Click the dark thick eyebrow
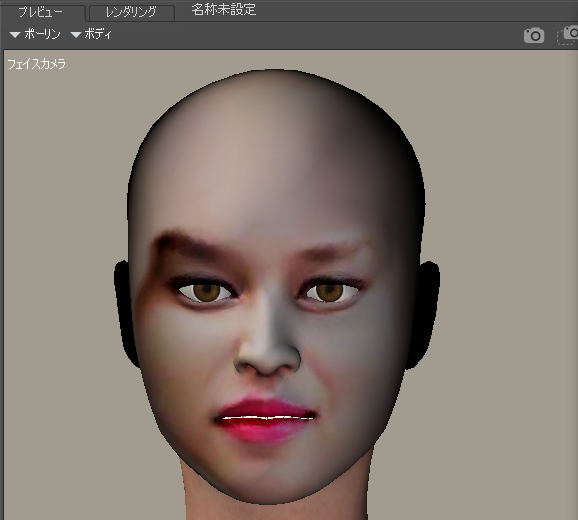The image size is (578, 520). click(x=192, y=244)
